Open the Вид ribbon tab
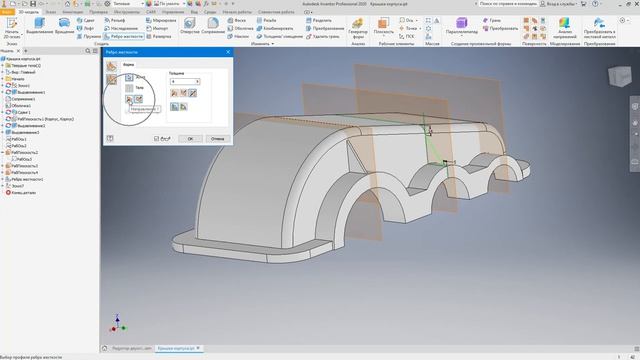This screenshot has width=640, height=360. [x=194, y=12]
